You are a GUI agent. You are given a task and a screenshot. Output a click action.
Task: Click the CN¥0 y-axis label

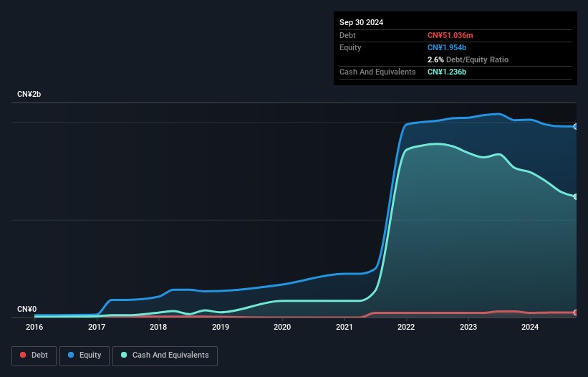coord(26,309)
